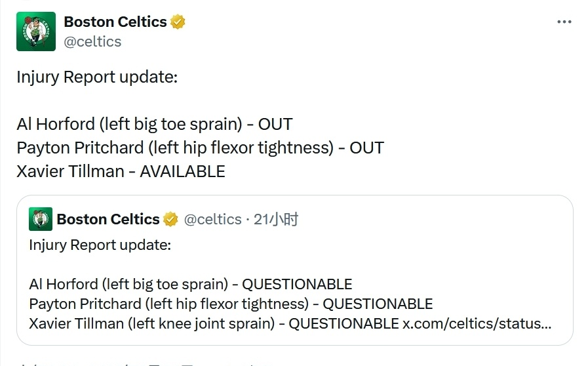Click the quoted 'Xavier Tillman (left knee joint sprain)' text
Image resolution: width=588 pixels, height=366 pixels.
[x=151, y=323]
